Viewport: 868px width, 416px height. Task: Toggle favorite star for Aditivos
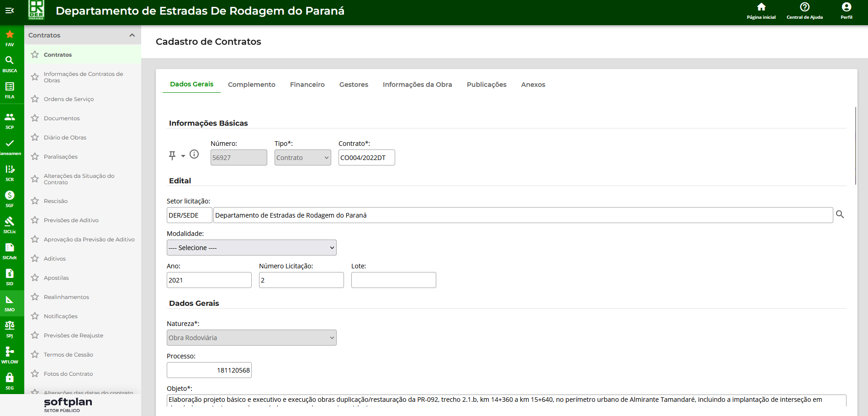point(35,259)
